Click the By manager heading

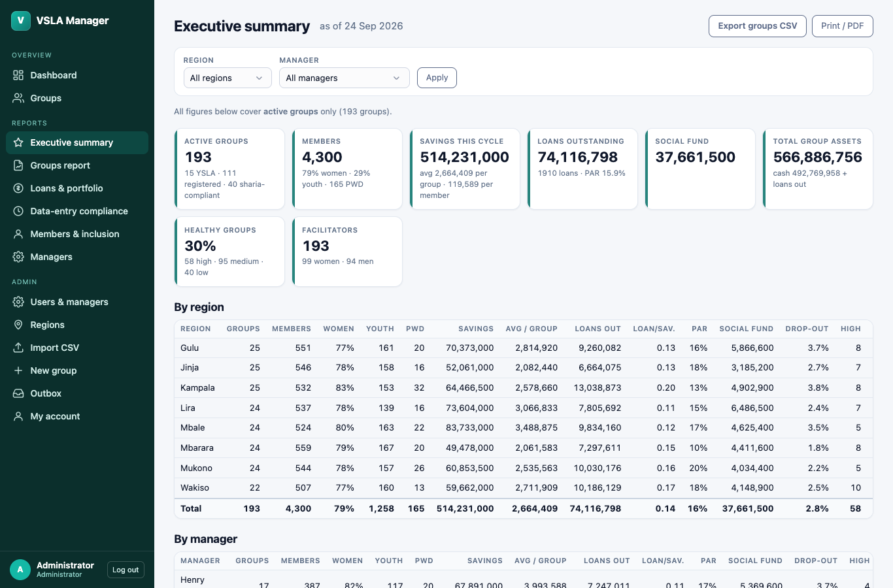205,539
